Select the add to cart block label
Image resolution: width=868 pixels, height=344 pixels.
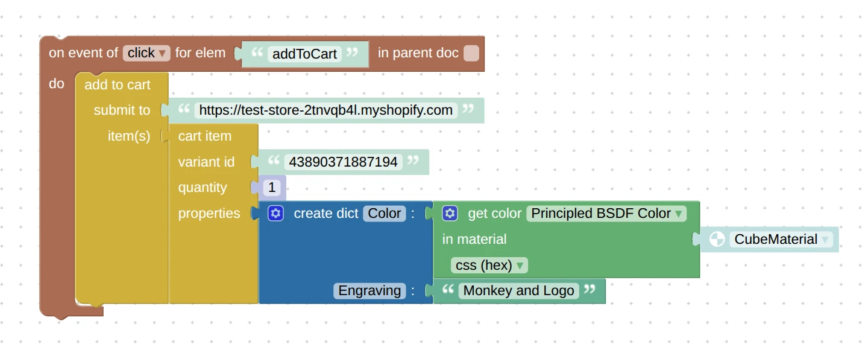[x=118, y=85]
